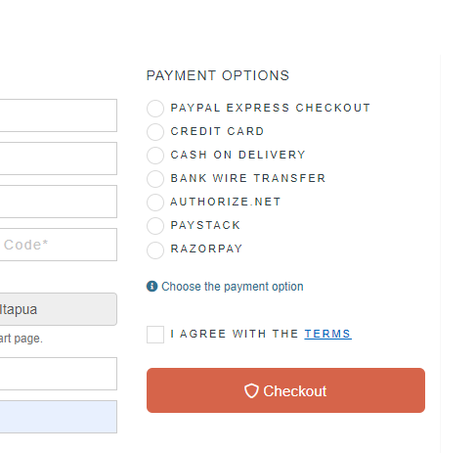Click the empty field below cart page note
This screenshot has width=476, height=453.
[59, 374]
